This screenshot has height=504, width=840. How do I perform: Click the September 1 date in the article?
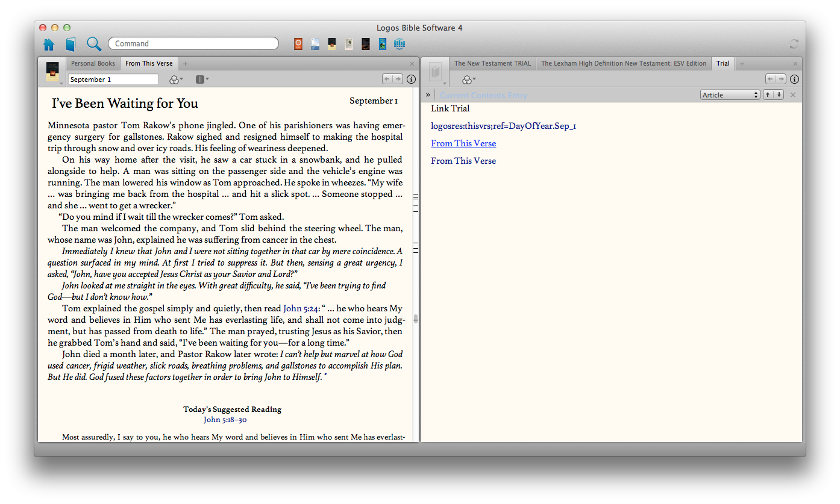(374, 101)
